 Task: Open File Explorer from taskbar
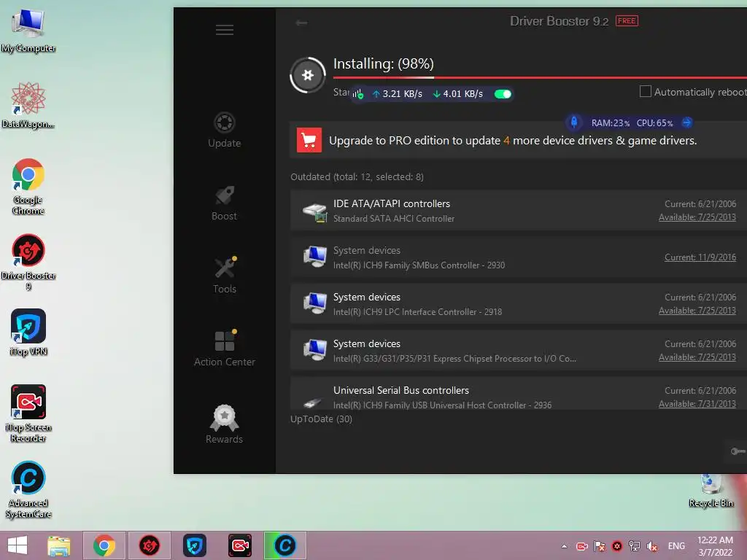59,545
